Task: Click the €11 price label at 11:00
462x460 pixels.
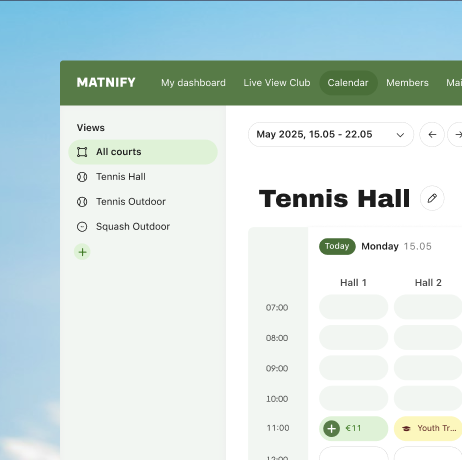Action: pos(353,428)
